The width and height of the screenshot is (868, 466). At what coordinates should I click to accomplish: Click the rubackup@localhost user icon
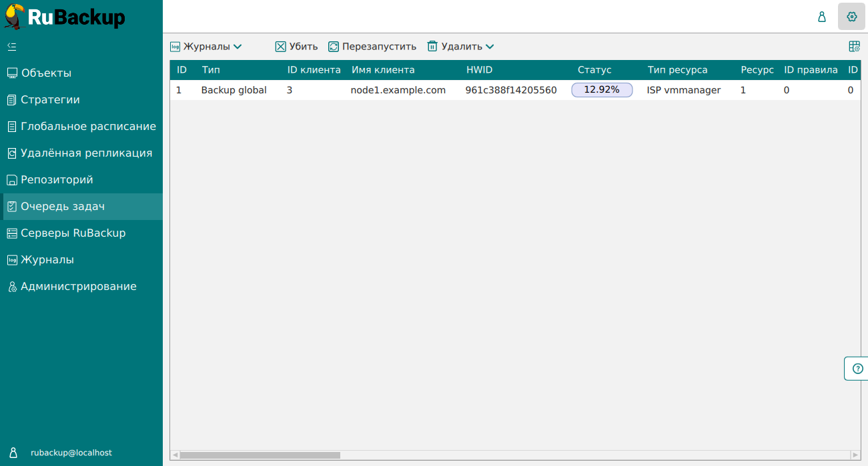tap(13, 453)
